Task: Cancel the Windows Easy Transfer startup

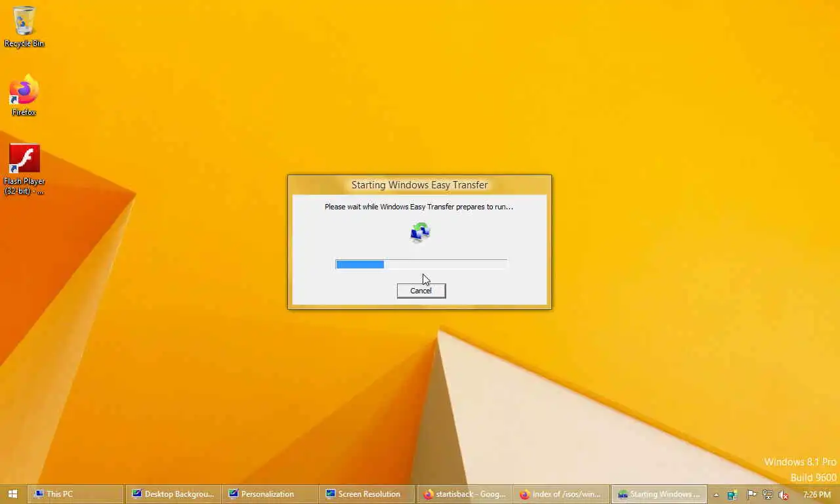Action: pos(421,291)
